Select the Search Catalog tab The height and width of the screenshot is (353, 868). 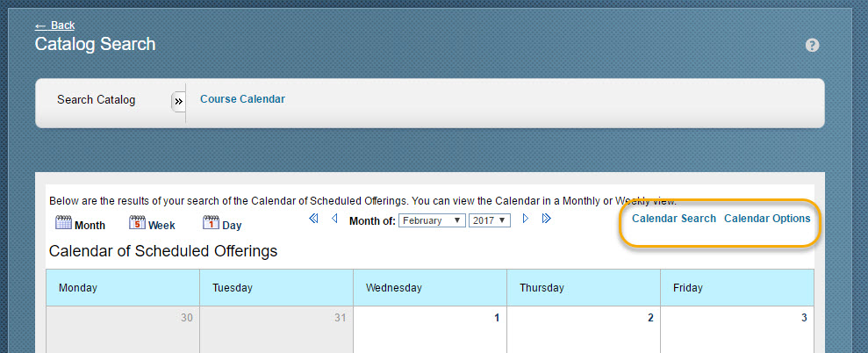coord(96,100)
